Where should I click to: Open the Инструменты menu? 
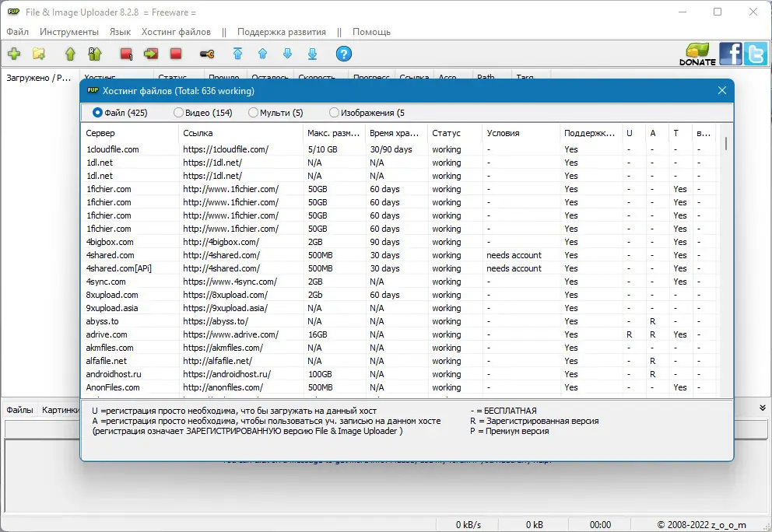[x=69, y=32]
